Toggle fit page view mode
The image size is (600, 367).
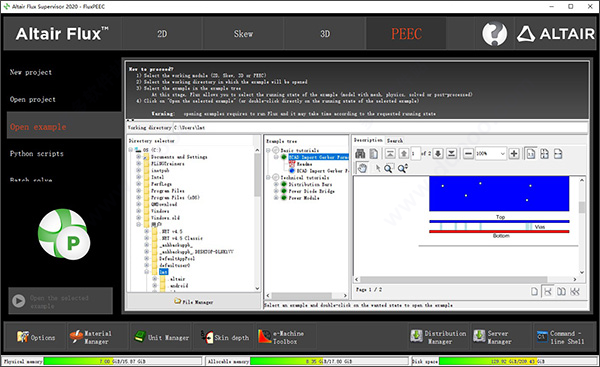(x=544, y=154)
